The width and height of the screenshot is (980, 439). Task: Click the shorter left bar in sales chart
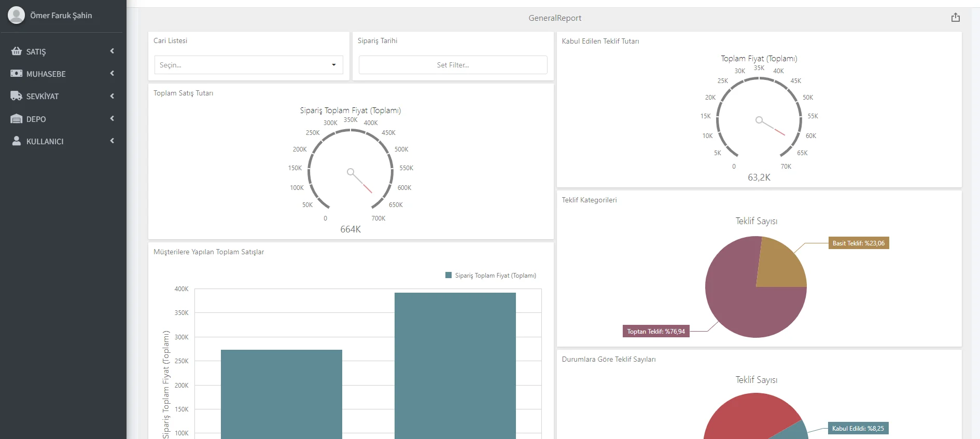(x=282, y=394)
